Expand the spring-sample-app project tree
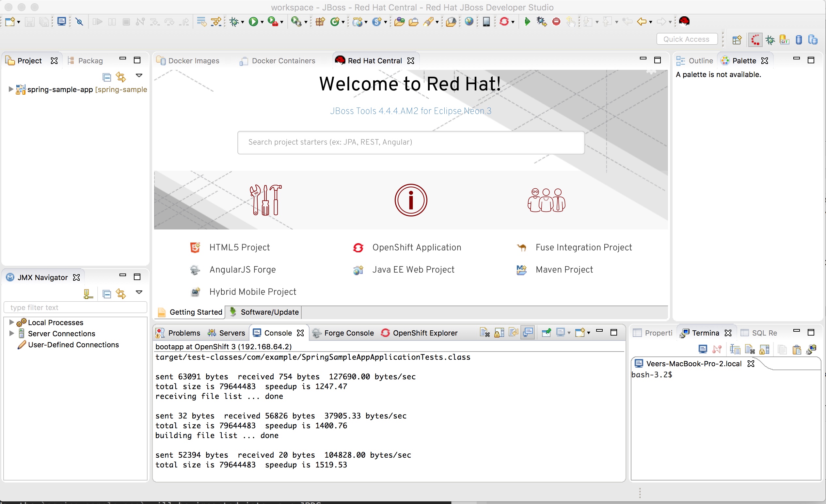Screen dimensions: 826x504 tap(10, 89)
